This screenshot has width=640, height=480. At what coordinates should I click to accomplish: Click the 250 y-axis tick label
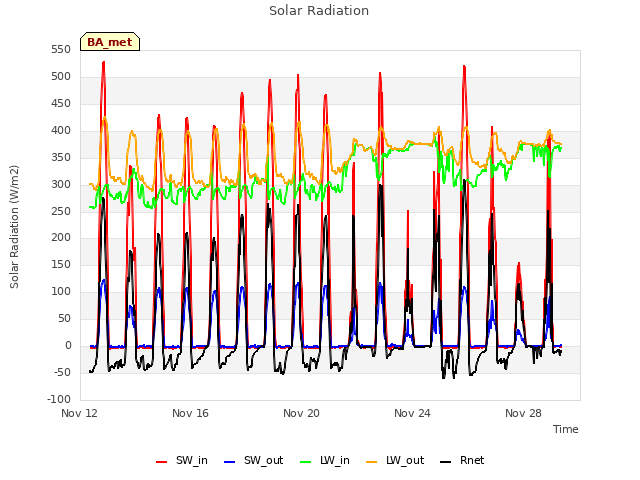(x=61, y=211)
